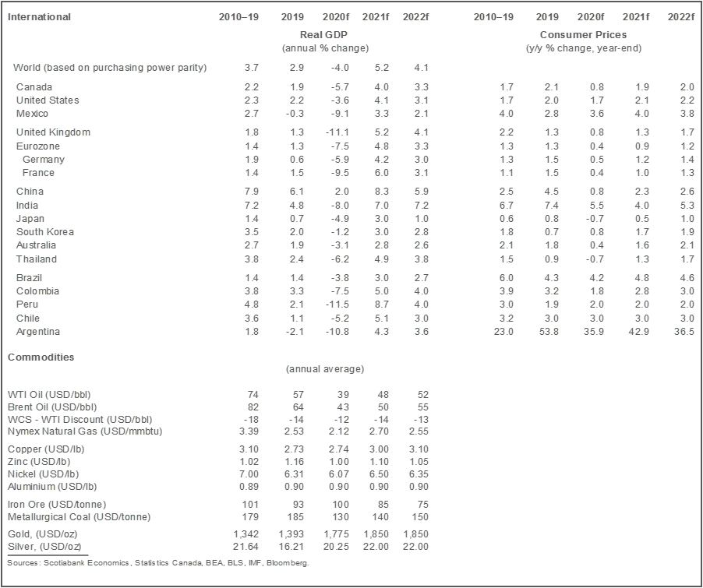Click the Sources footnote text line

157,563
